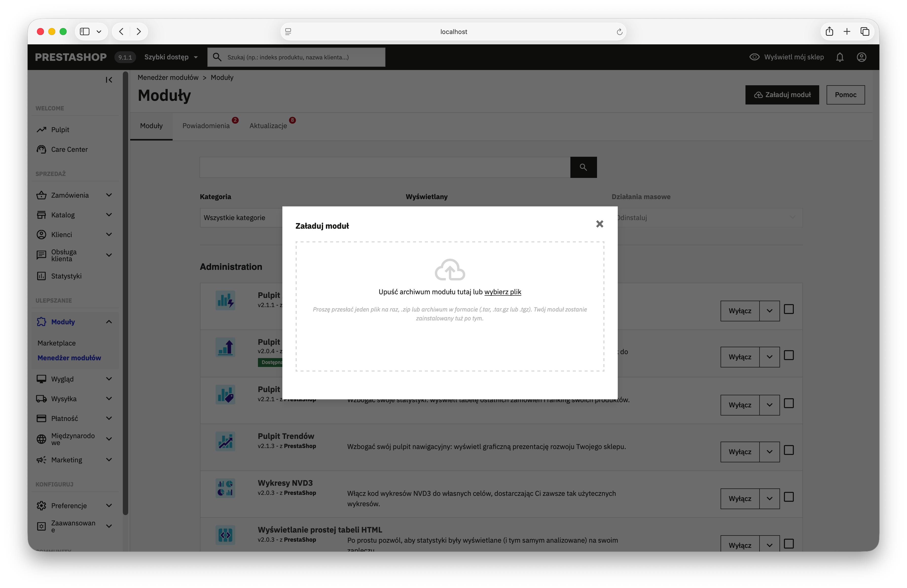Image resolution: width=907 pixels, height=588 pixels.
Task: Click the Klienci person icon
Action: coord(41,235)
